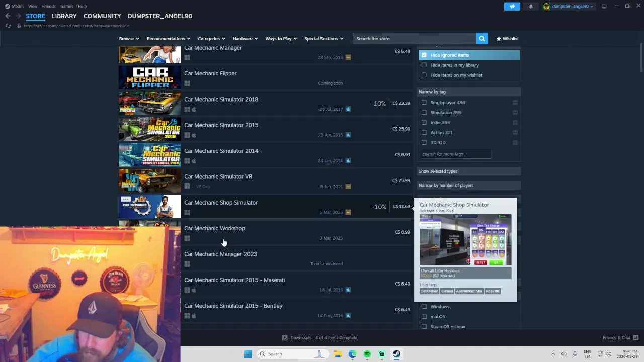Switch to the LIBRARY tab
The image size is (644, 362).
point(64,16)
